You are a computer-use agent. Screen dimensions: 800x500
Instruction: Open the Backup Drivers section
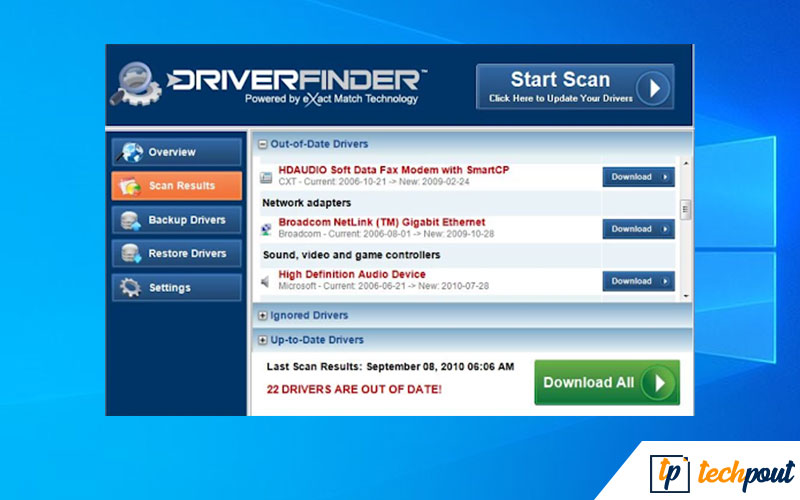pos(177,220)
